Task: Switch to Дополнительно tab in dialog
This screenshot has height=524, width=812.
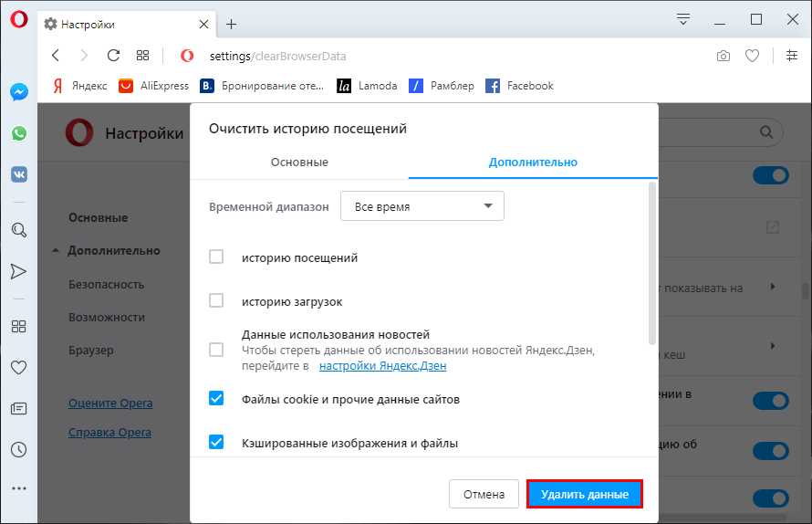Action: pyautogui.click(x=533, y=162)
